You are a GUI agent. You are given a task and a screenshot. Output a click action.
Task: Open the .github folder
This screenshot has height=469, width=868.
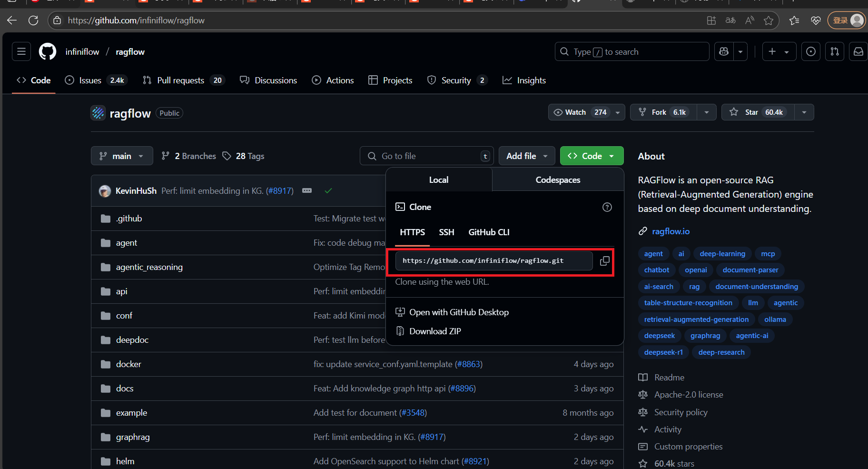[129, 219]
